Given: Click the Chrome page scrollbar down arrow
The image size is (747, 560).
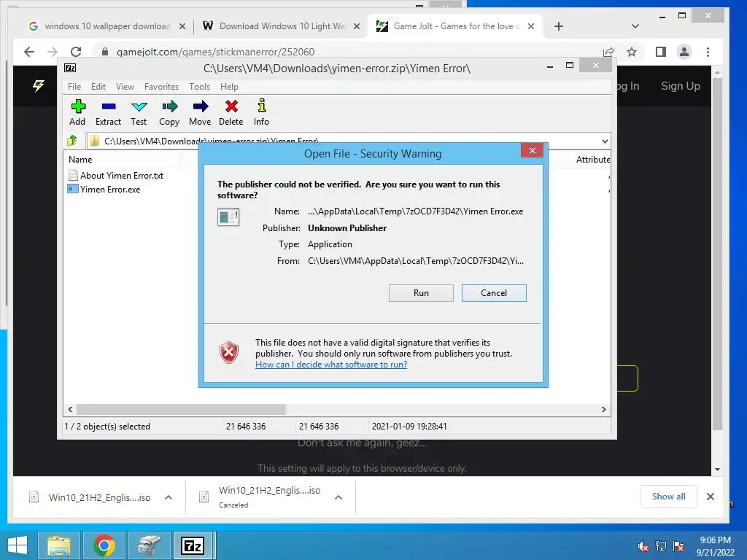Looking at the screenshot, I should coord(718,470).
